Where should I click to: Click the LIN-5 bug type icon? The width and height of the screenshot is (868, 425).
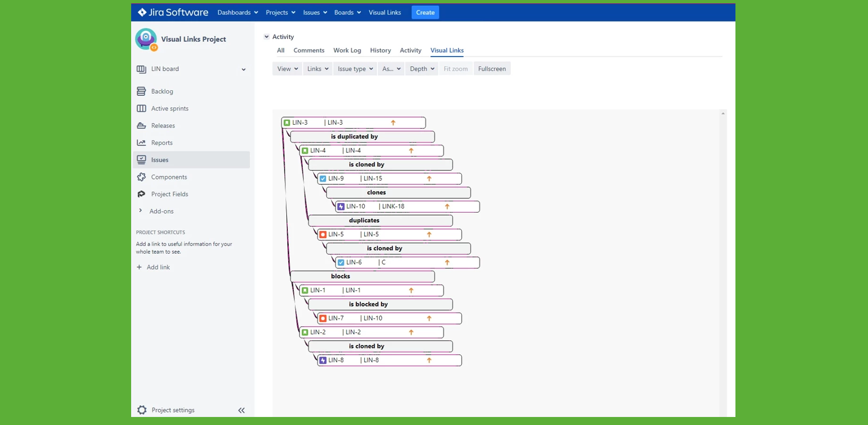coord(323,234)
